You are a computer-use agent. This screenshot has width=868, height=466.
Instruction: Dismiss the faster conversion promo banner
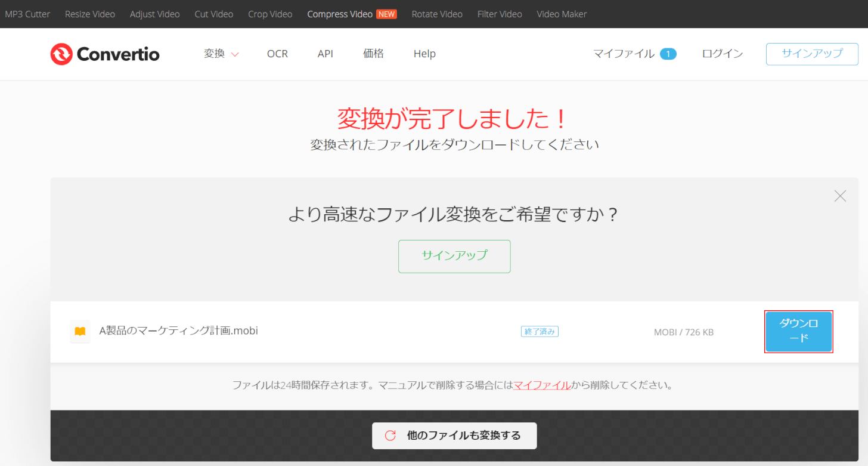click(x=840, y=196)
